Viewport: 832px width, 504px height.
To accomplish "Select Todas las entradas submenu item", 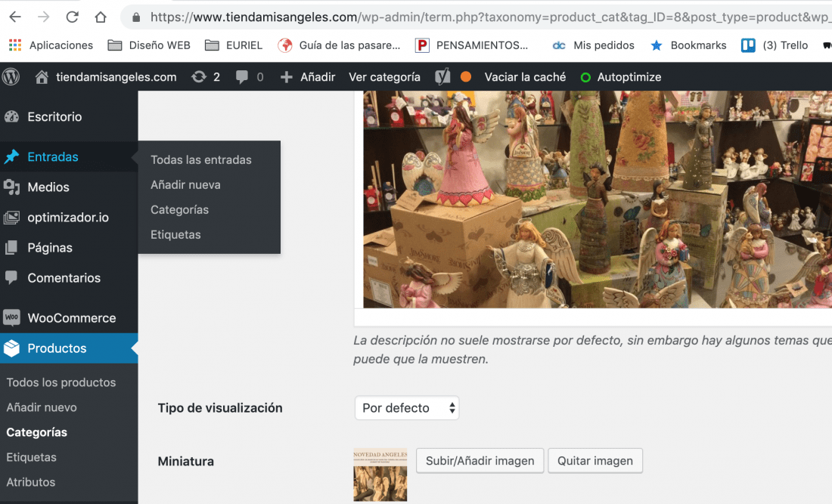I will click(201, 159).
